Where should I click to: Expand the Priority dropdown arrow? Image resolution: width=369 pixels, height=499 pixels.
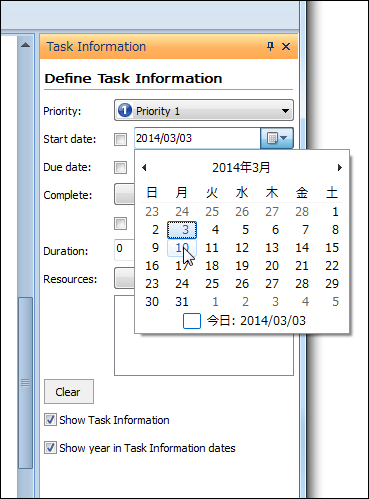(x=285, y=111)
